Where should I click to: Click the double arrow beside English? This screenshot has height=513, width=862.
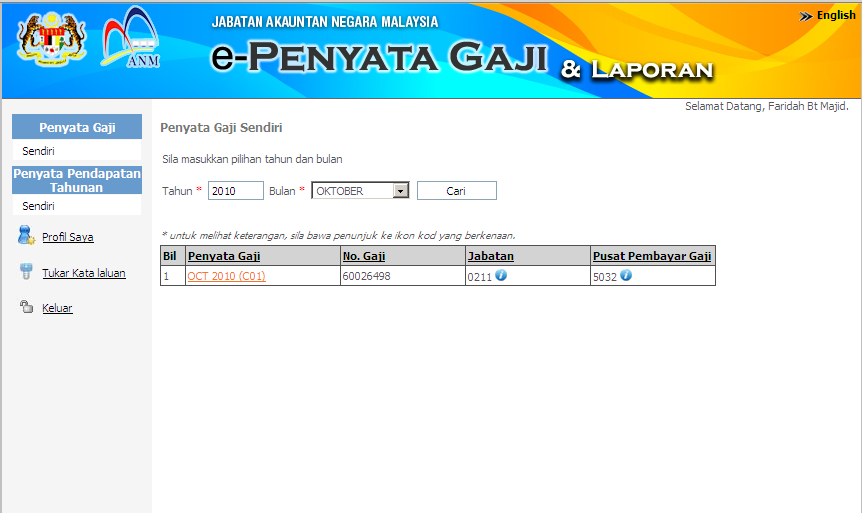[805, 16]
